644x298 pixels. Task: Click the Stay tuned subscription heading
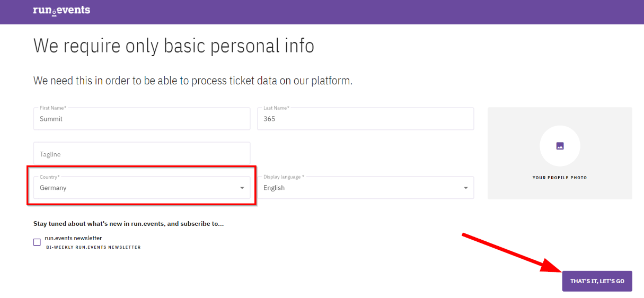click(x=128, y=224)
